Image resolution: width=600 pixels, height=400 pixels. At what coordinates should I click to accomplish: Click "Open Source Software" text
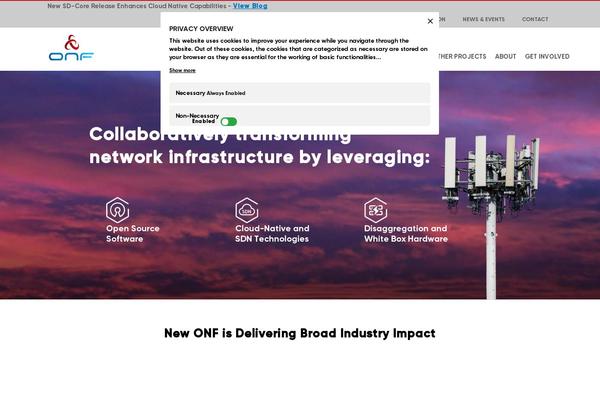(133, 233)
